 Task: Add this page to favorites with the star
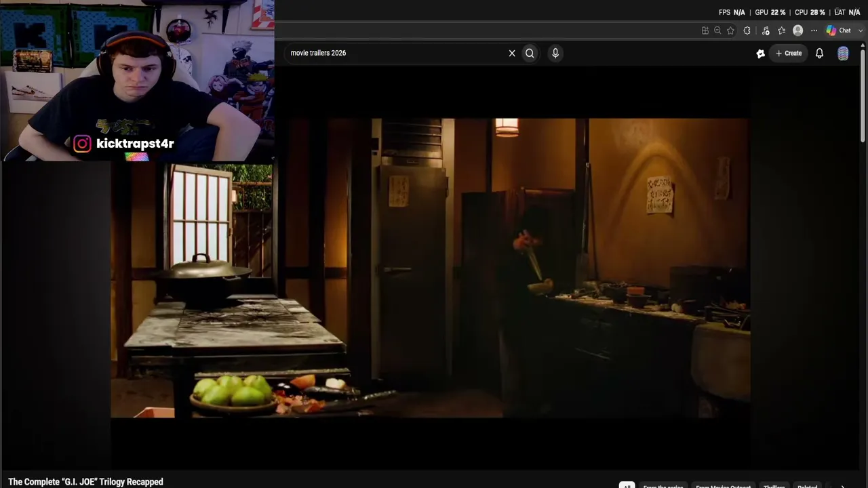[730, 30]
